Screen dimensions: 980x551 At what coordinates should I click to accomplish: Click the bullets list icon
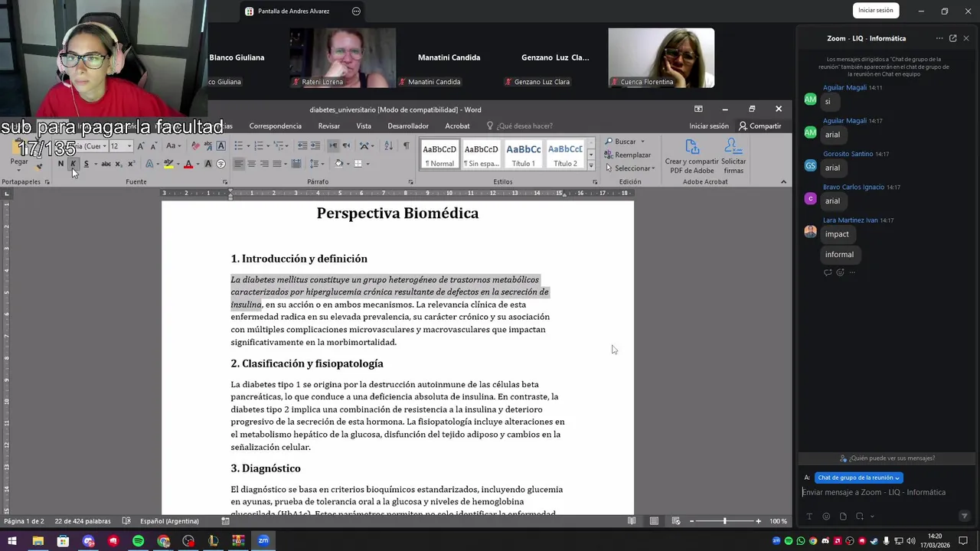point(239,145)
